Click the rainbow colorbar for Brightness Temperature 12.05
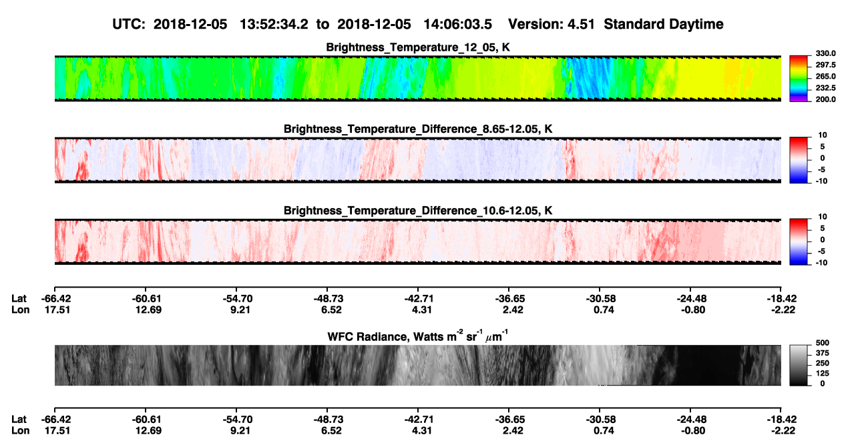The width and height of the screenshot is (868, 445). 799,78
